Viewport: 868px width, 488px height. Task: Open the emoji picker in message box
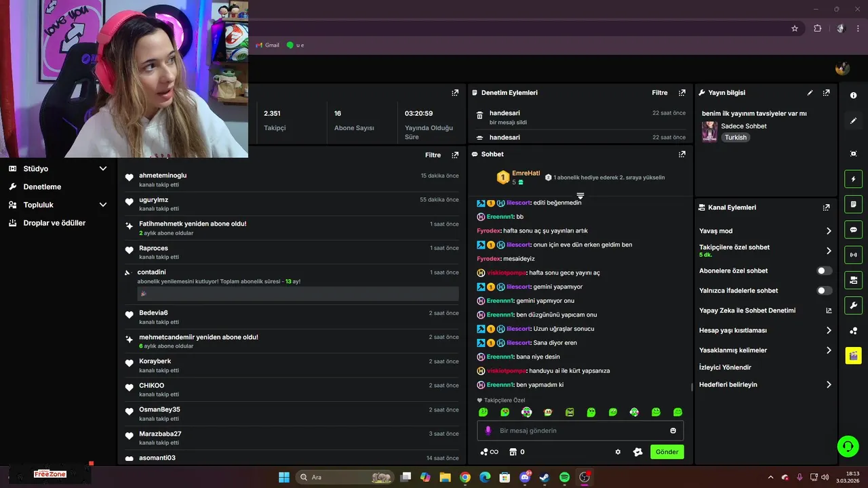tap(673, 430)
